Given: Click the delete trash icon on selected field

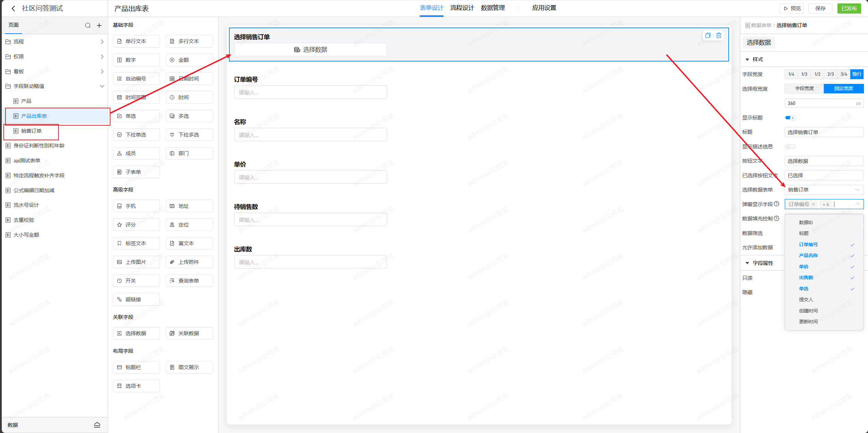Looking at the screenshot, I should (x=719, y=35).
